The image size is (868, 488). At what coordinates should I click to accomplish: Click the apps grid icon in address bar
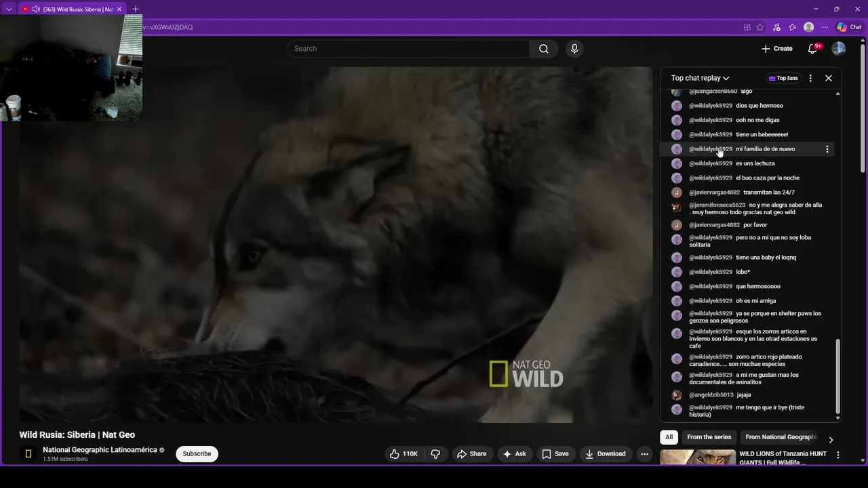(747, 27)
